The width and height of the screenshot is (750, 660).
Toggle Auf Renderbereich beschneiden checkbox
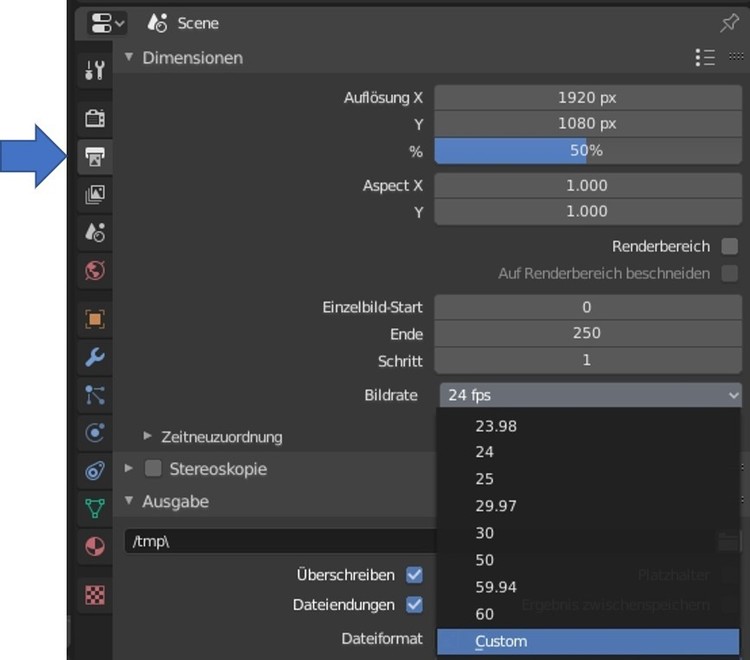(729, 274)
